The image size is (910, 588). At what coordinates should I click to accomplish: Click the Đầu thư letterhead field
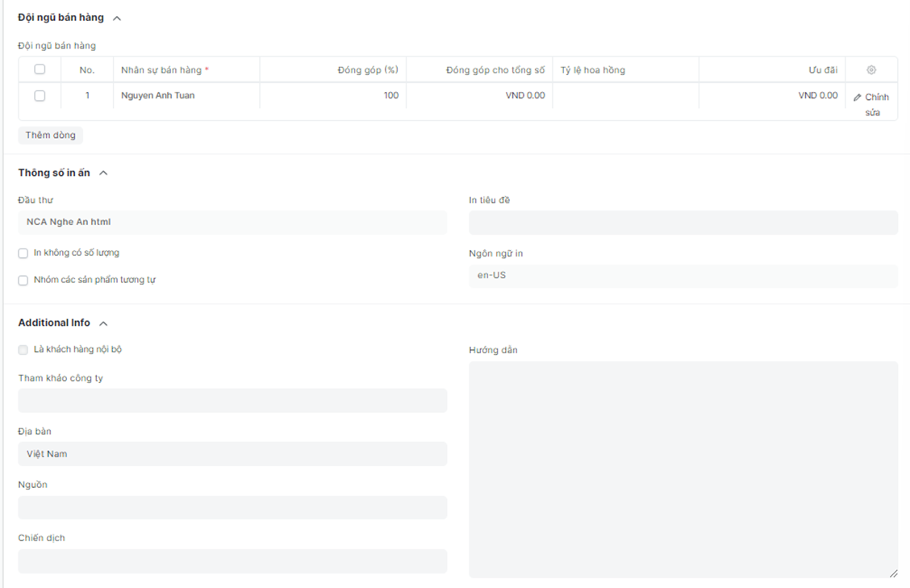[x=232, y=223]
